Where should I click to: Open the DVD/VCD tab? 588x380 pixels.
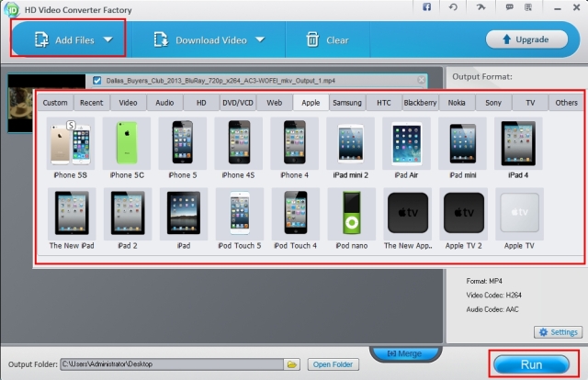[238, 103]
